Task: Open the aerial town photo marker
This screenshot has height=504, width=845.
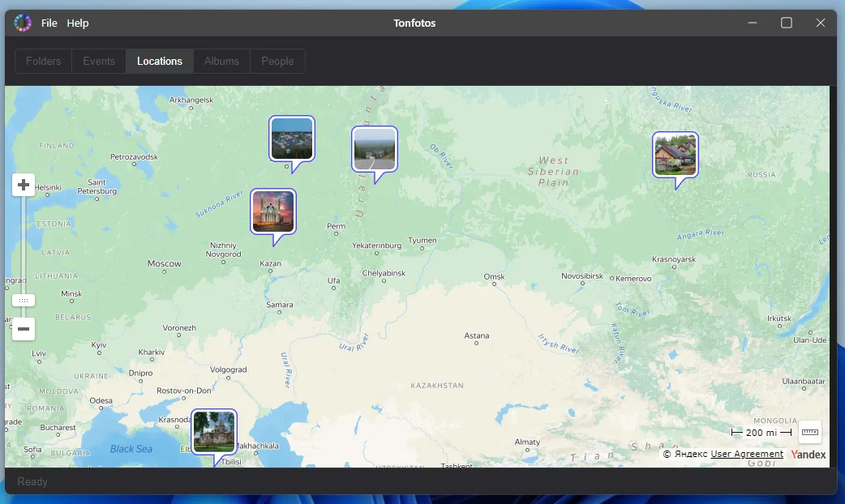Action: point(291,139)
